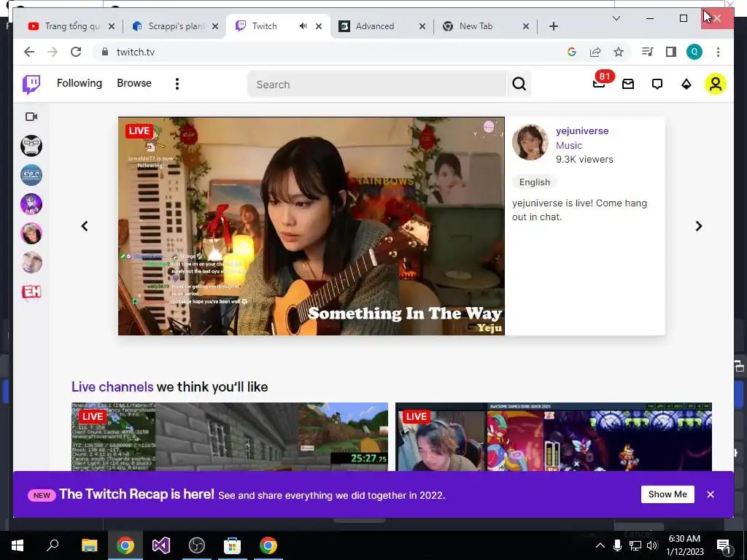Image resolution: width=747 pixels, height=560 pixels.
Task: Open OBS Studio from taskbar
Action: tap(197, 545)
